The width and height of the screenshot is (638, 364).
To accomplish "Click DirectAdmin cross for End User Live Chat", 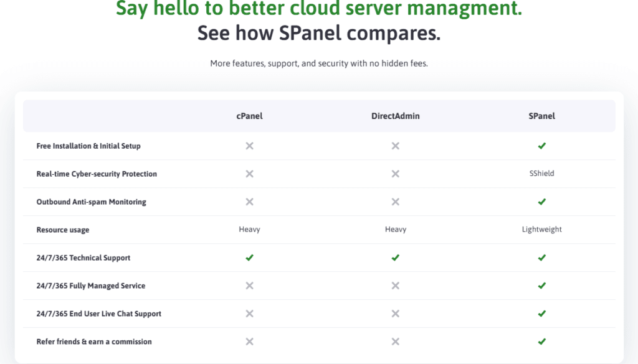I will pyautogui.click(x=396, y=314).
